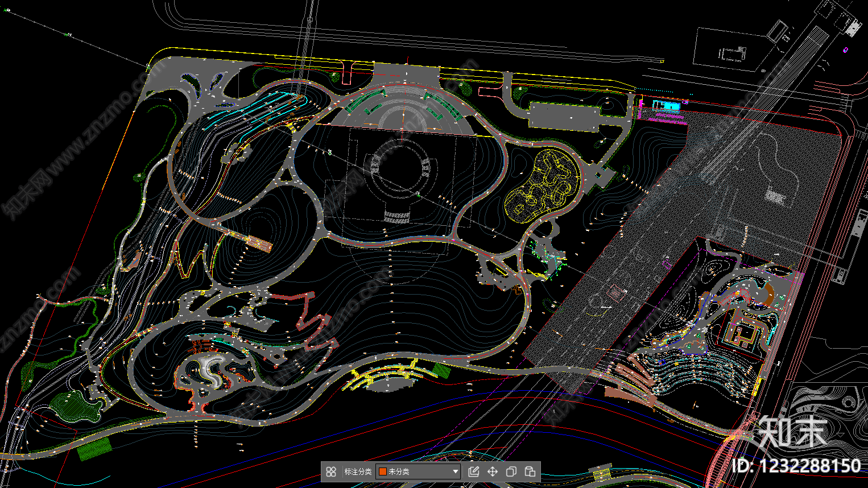Click the orange 未分类 color swatch
The image size is (868, 488).
pos(383,472)
